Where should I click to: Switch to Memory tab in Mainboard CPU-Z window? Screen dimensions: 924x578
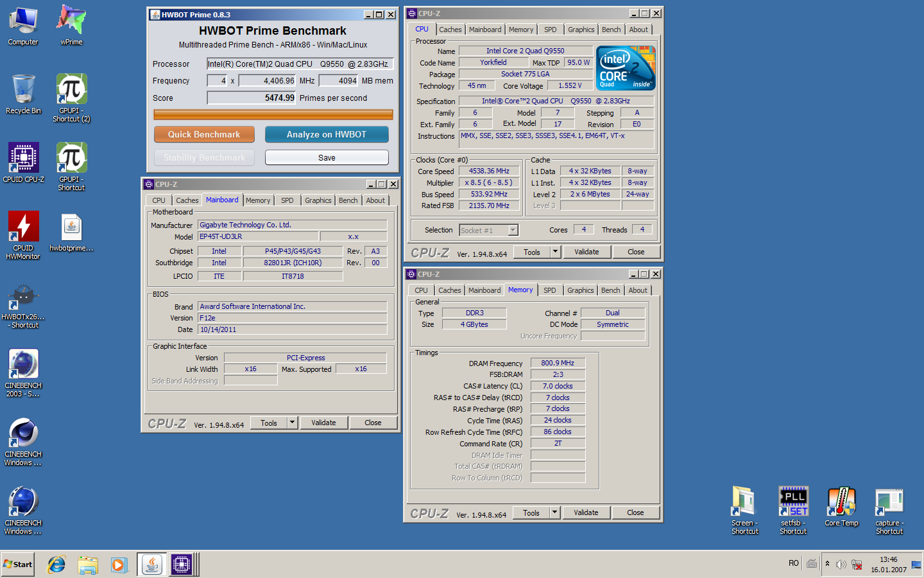[x=258, y=200]
